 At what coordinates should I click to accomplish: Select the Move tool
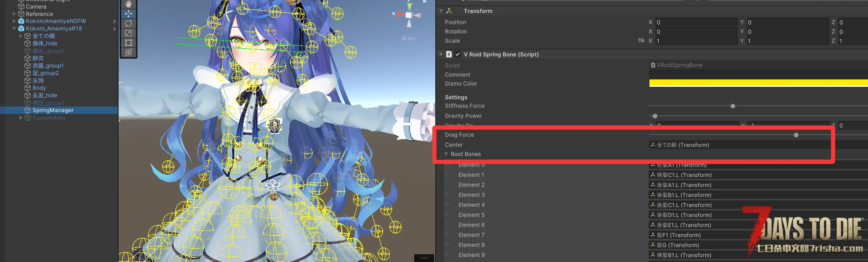129,14
